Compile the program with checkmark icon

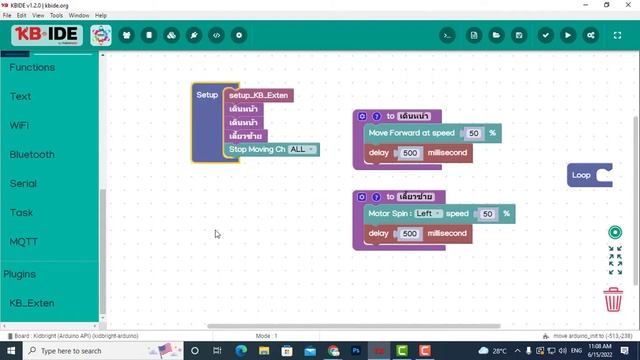click(x=545, y=36)
